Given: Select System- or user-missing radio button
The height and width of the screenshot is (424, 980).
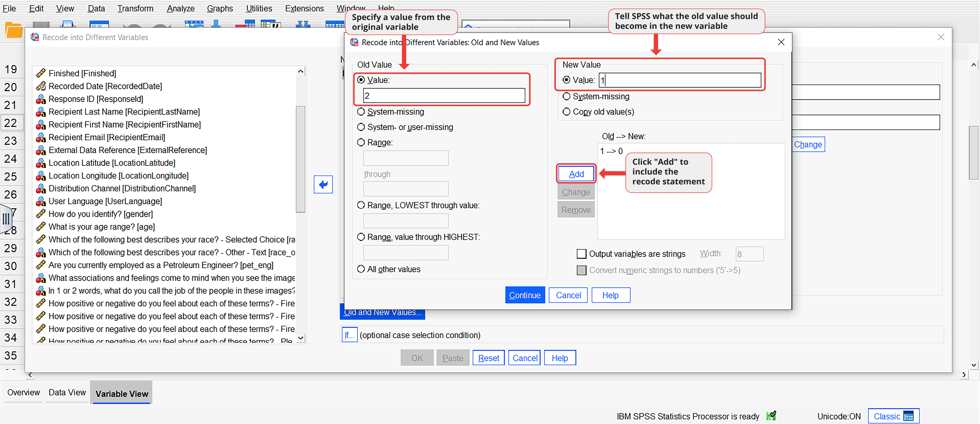Looking at the screenshot, I should pyautogui.click(x=361, y=127).
